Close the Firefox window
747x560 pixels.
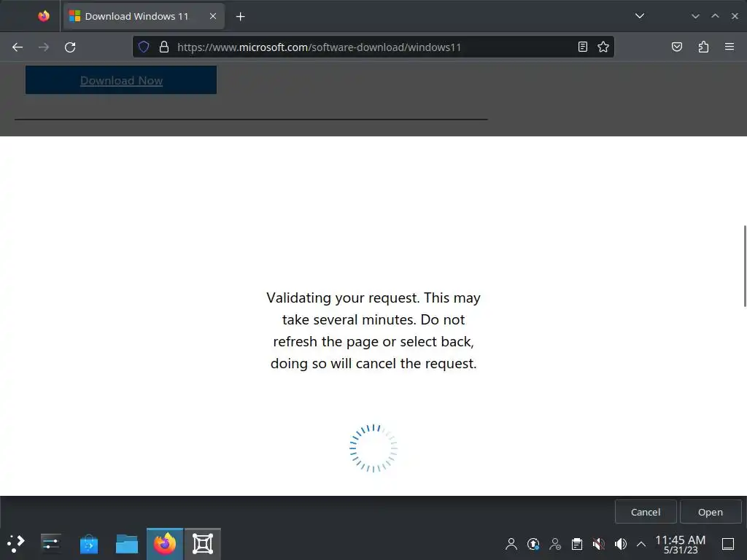click(735, 16)
